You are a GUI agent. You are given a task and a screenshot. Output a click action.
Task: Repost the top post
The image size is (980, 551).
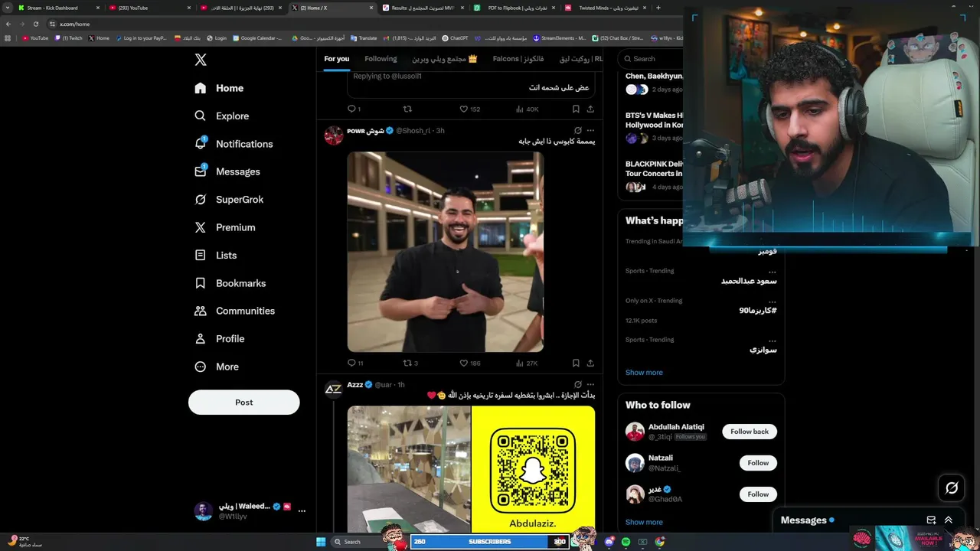[407, 109]
